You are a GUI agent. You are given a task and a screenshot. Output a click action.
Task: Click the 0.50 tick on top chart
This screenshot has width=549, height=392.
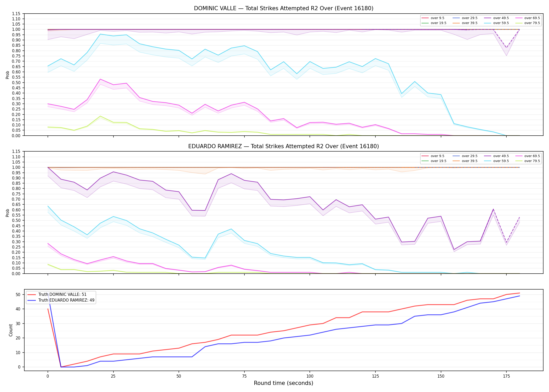[16, 83]
